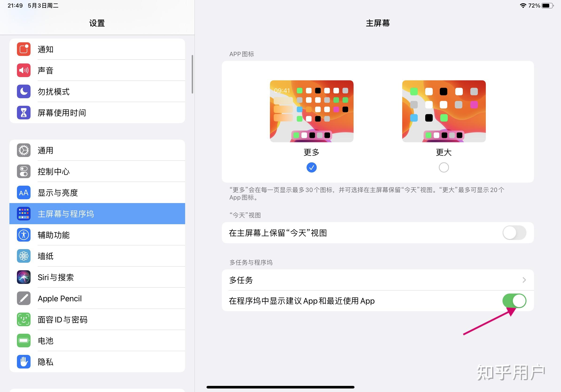This screenshot has width=561, height=392.
Task: Open 辅助功能 settings
Action: 97,235
